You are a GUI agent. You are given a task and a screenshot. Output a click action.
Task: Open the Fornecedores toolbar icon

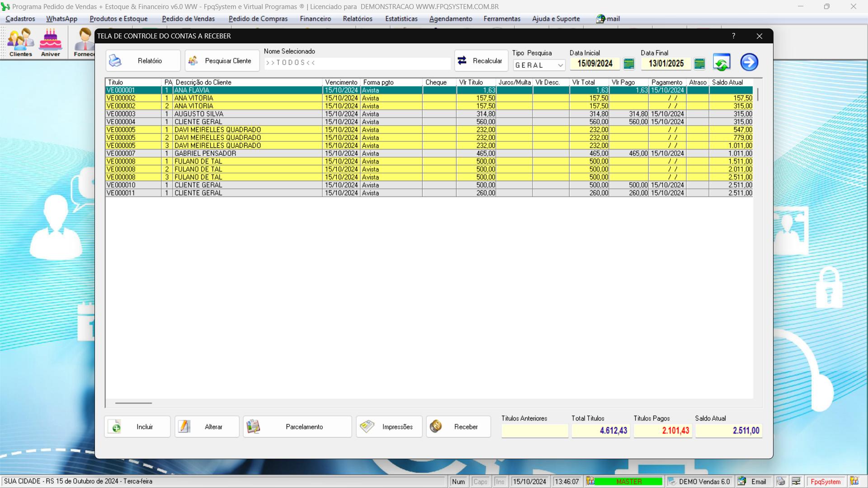click(x=84, y=42)
